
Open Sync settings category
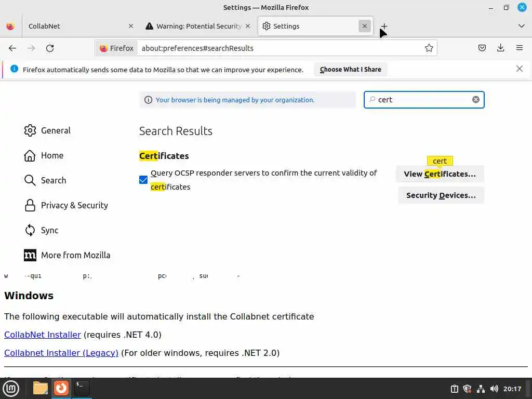pyautogui.click(x=42, y=230)
